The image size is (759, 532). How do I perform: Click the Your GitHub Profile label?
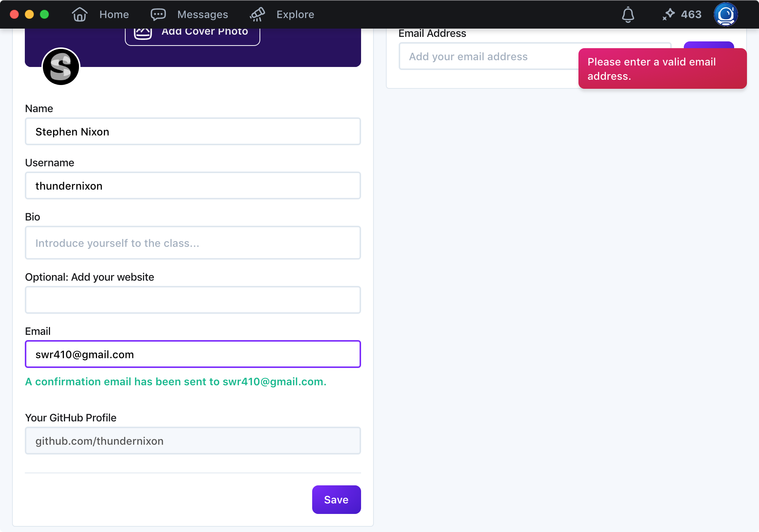click(x=71, y=418)
